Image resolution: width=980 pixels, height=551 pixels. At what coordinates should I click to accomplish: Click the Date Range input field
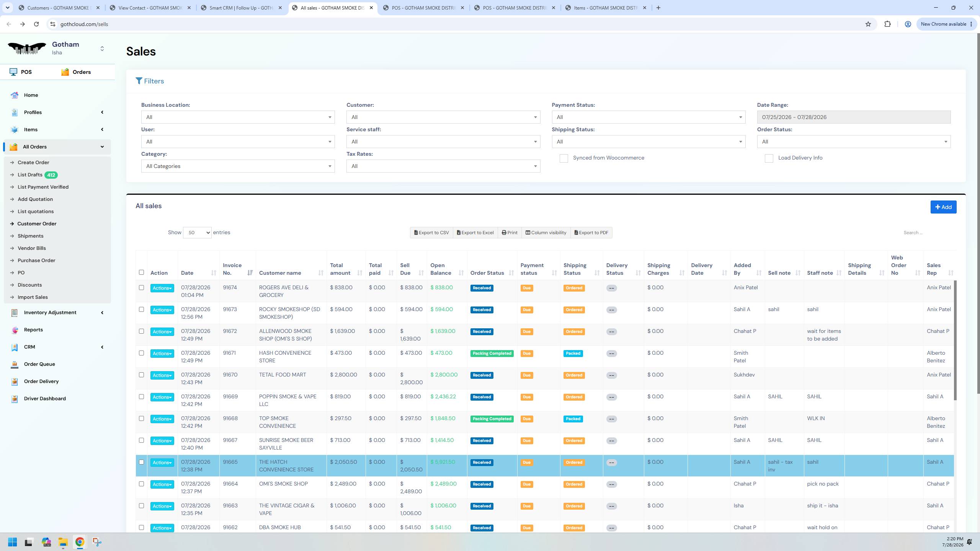(854, 117)
